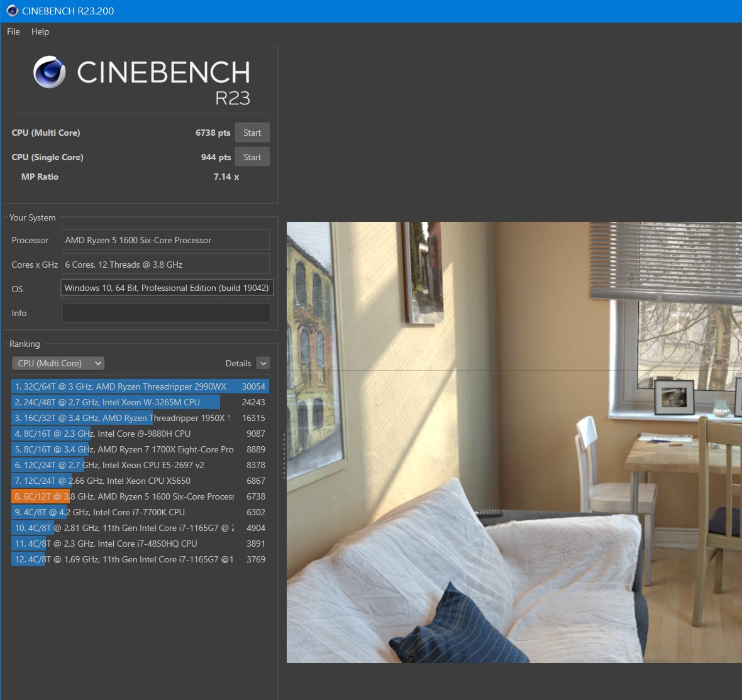Click the rendered room preview image

(514, 442)
